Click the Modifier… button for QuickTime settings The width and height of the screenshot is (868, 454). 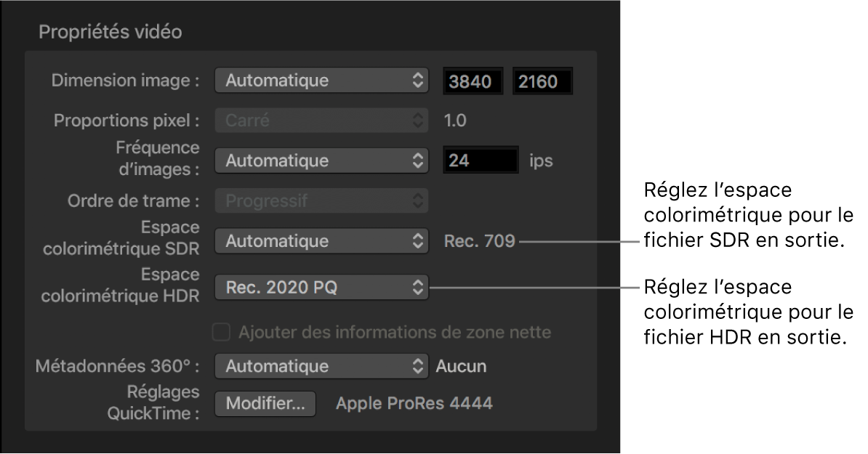265,404
